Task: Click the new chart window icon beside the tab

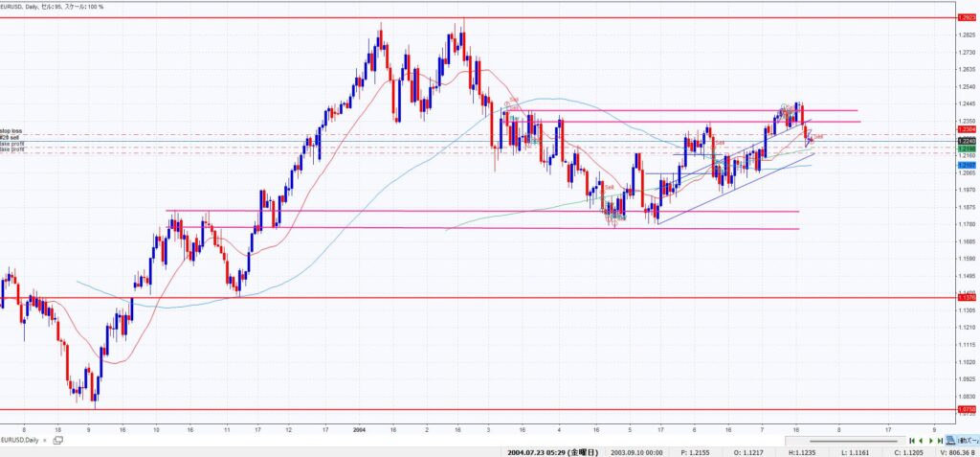Action: pyautogui.click(x=57, y=440)
